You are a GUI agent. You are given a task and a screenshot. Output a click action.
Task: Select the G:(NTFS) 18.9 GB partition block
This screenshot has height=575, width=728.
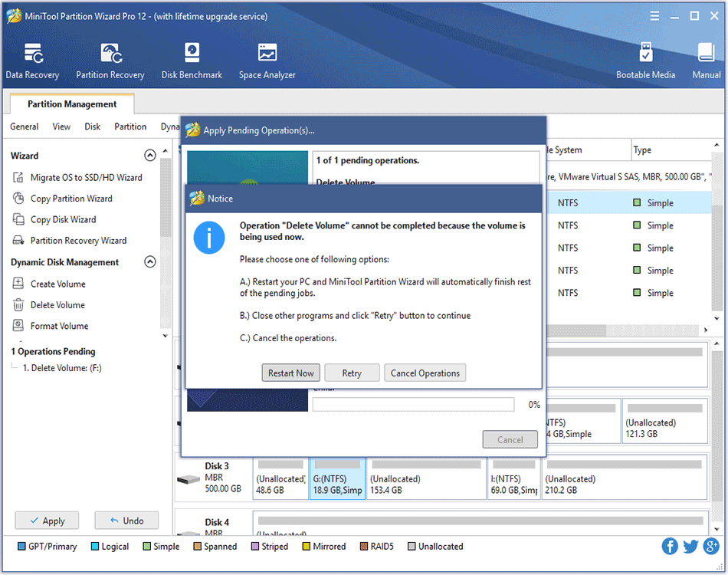pyautogui.click(x=337, y=478)
